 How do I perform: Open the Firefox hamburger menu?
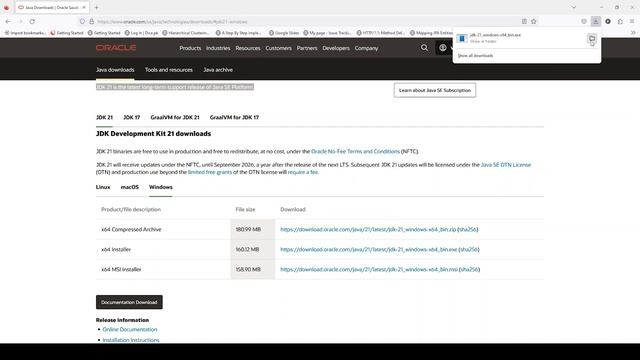[632, 22]
